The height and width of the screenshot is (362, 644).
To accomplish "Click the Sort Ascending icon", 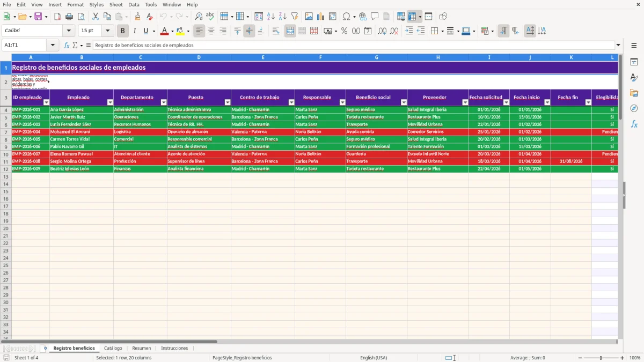I will 270,17.
